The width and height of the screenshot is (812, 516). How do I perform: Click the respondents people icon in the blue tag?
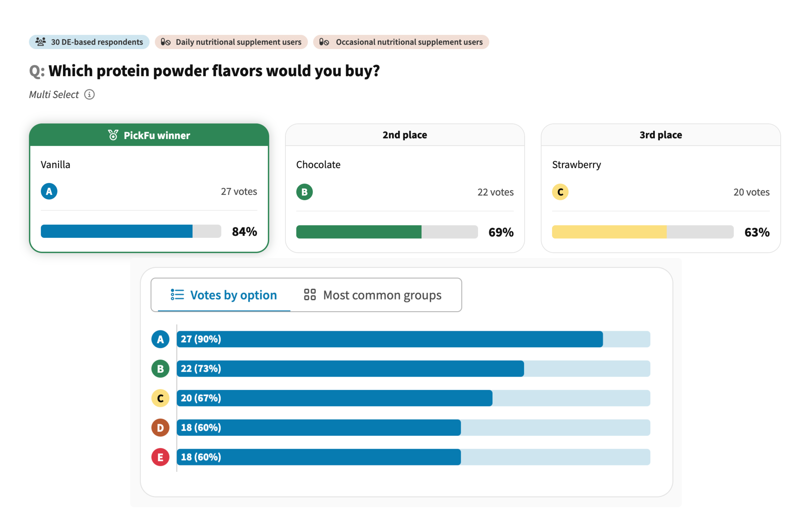click(40, 42)
